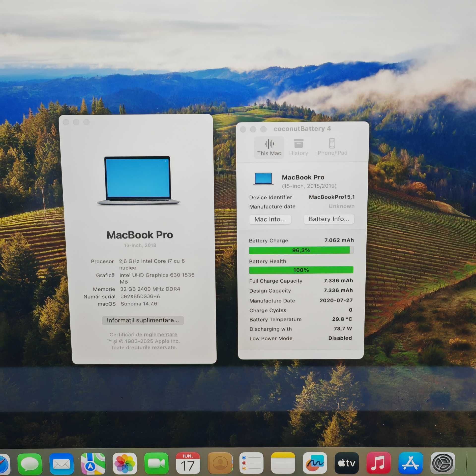Open the Contacts app in Dock
Viewport: 476px width, 476px height.
(x=220, y=463)
